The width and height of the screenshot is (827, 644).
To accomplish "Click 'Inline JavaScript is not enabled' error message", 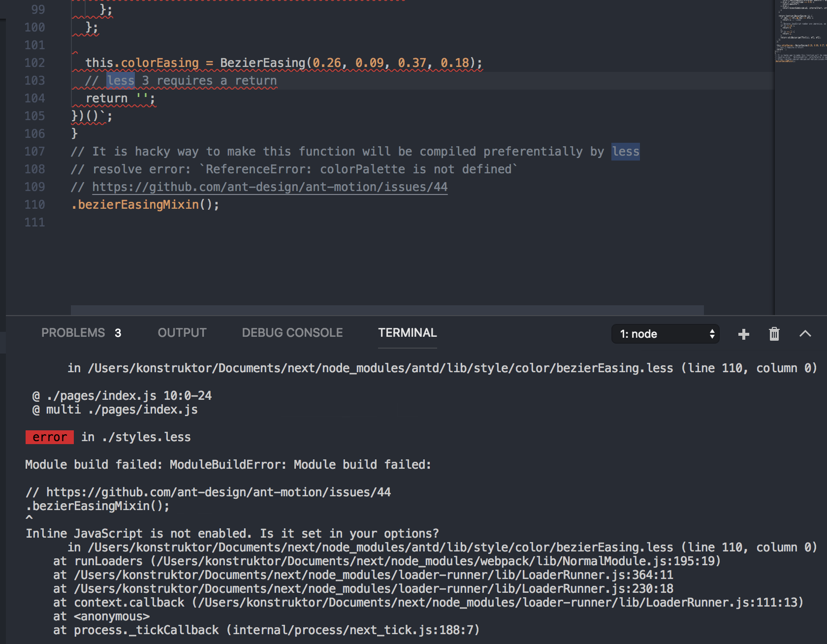I will 232,534.
